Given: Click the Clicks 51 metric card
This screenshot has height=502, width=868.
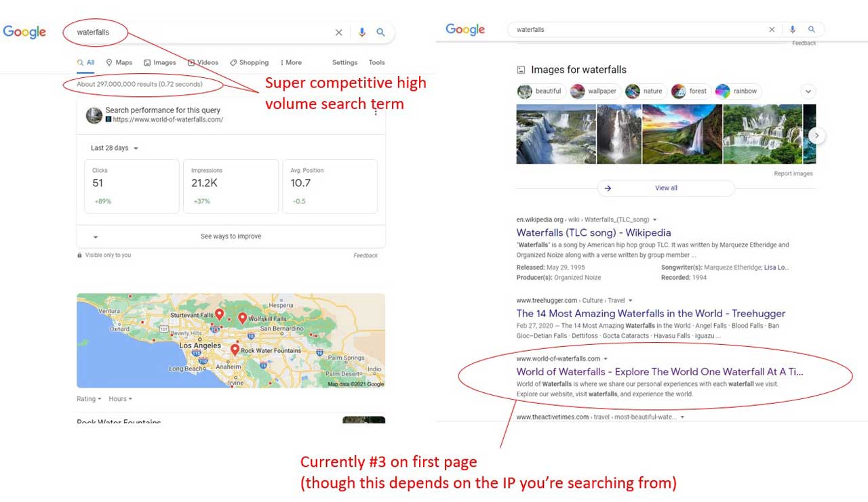Looking at the screenshot, I should [132, 186].
